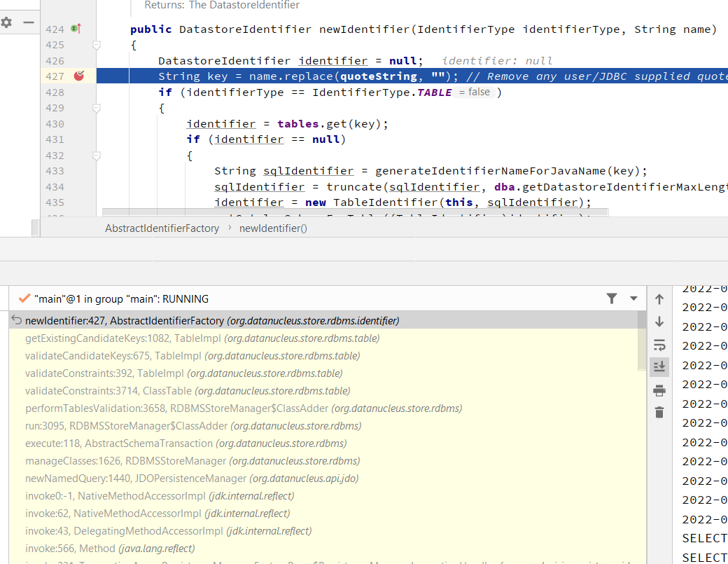Click the newIdentifier() breadcrumb
Image resolution: width=728 pixels, height=564 pixels.
point(272,228)
